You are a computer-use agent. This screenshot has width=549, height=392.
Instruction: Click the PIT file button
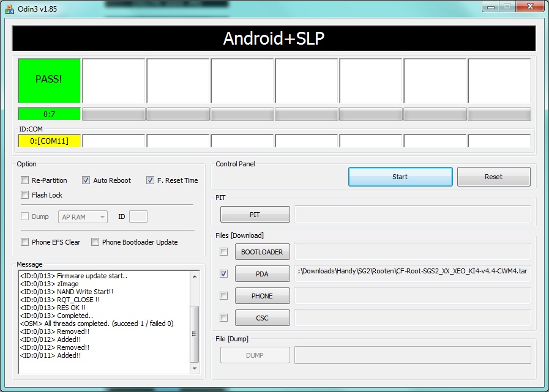coord(255,215)
